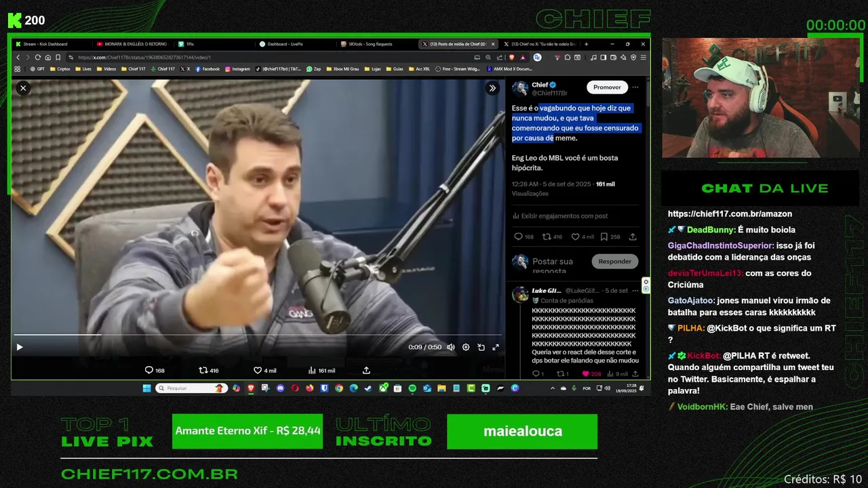Screen dimensions: 868x488
Task: Click Chief's profile avatar in the tweet
Action: point(520,89)
